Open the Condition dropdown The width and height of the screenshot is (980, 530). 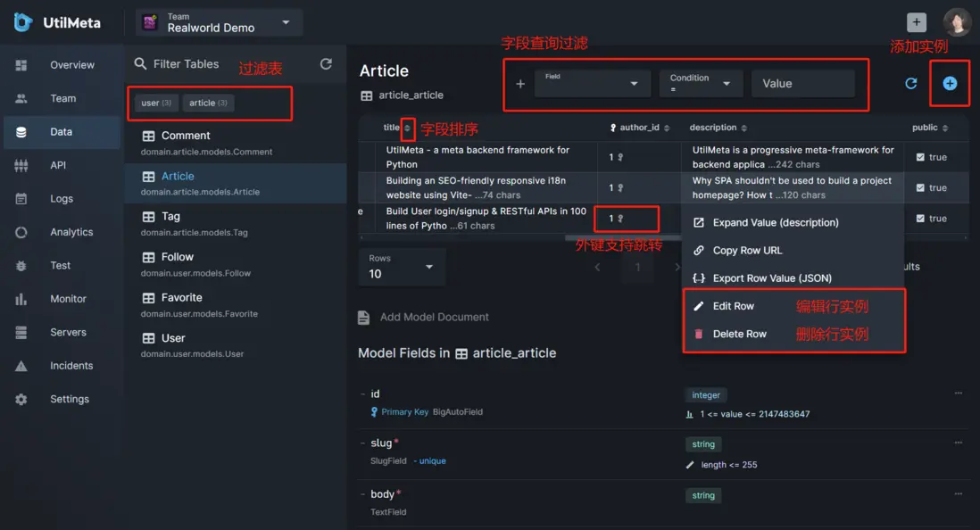point(701,83)
